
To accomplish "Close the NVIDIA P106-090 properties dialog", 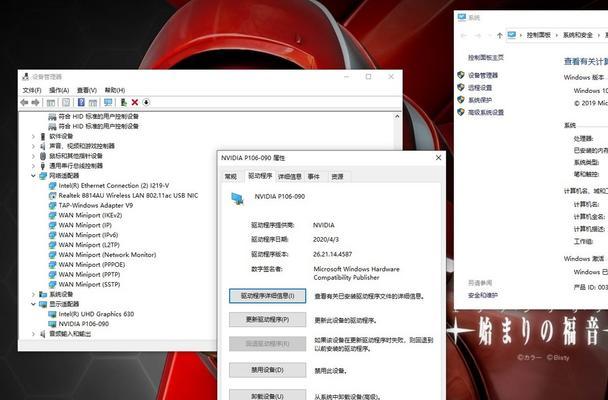I will click(438, 158).
